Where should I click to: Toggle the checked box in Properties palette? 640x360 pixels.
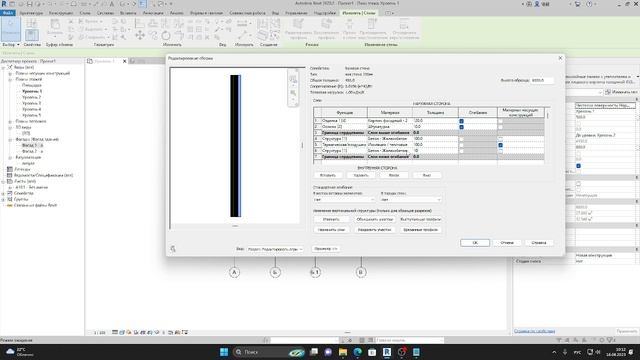point(578,166)
